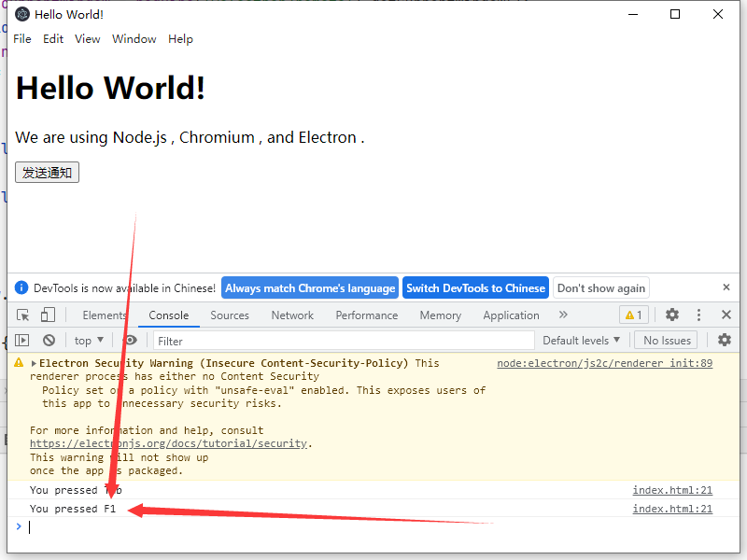747x560 pixels.
Task: Open index.html:21 link for F1 message
Action: (x=672, y=509)
